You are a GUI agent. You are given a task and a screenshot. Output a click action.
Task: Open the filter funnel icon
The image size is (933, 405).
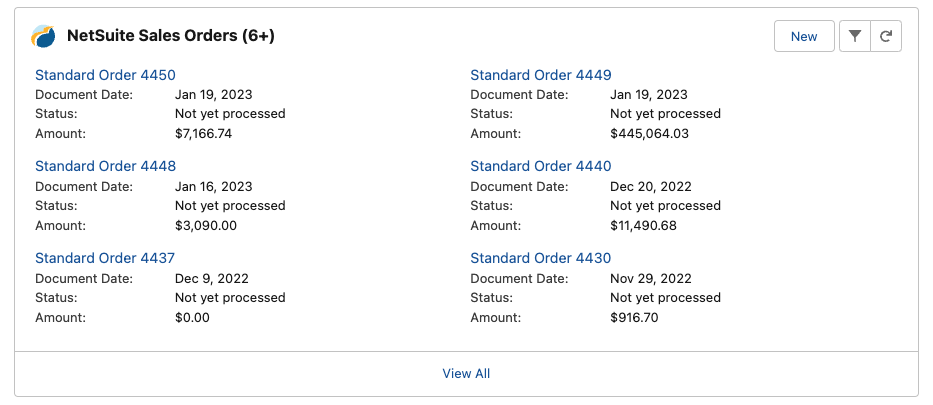click(854, 36)
